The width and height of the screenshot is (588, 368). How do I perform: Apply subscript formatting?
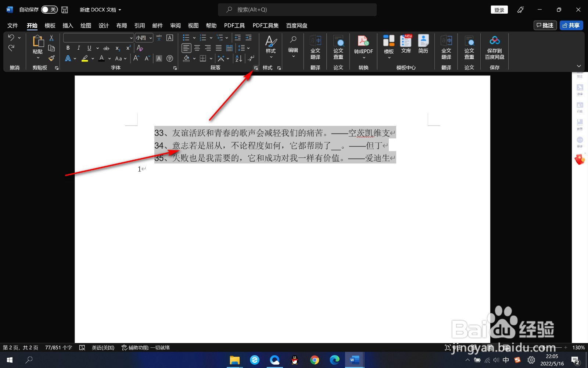[x=118, y=48]
